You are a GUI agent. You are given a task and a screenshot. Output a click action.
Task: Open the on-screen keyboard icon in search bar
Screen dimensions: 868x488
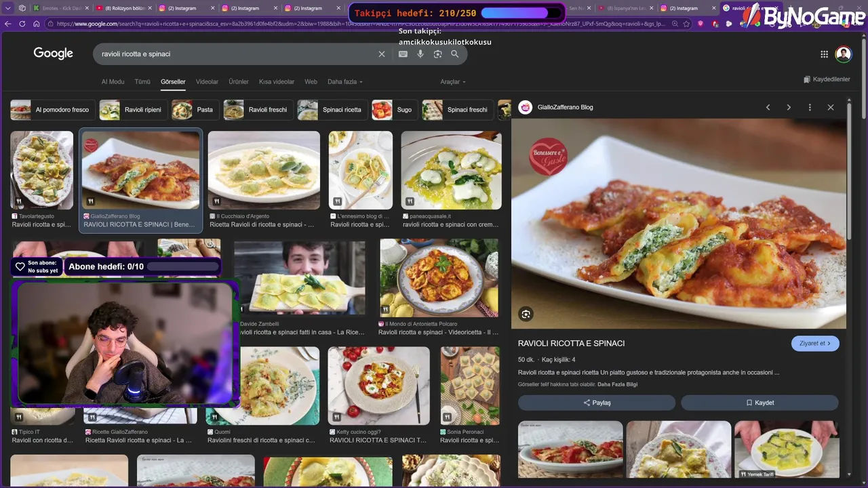coord(403,54)
